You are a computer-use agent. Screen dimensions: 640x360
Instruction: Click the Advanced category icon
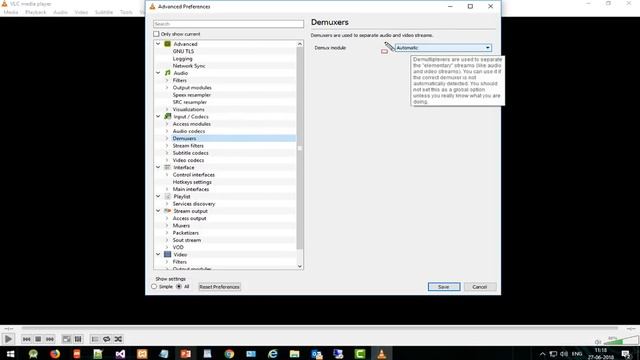167,44
